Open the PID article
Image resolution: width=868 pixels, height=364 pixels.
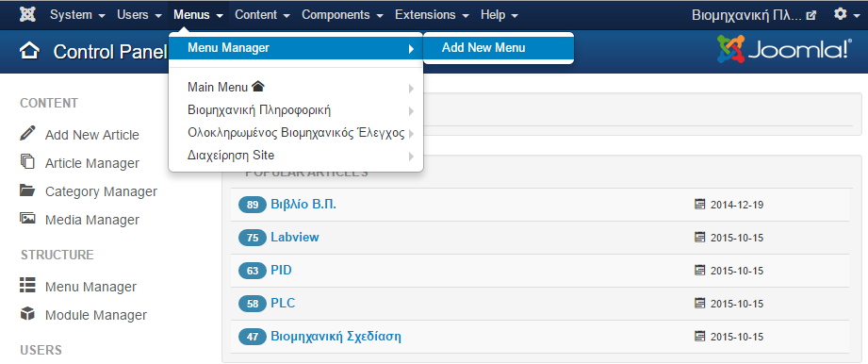pyautogui.click(x=281, y=271)
